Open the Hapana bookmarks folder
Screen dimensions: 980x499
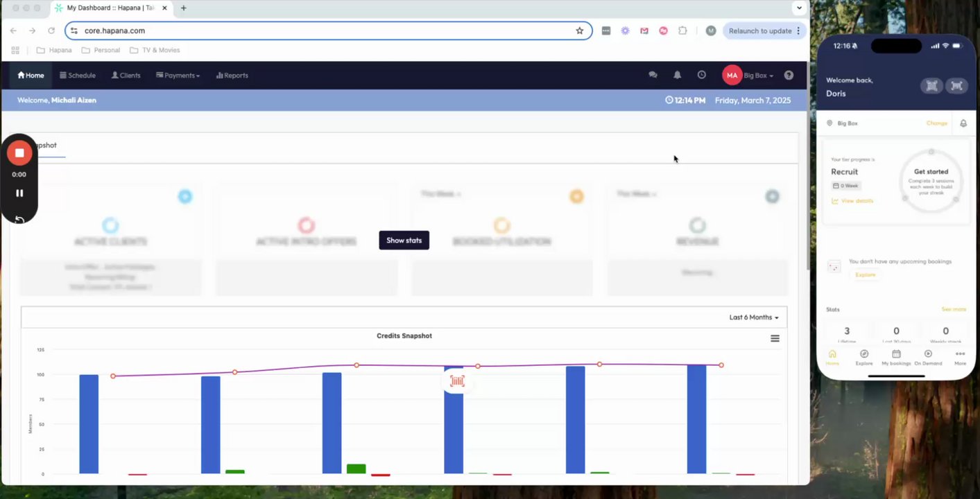(x=54, y=50)
